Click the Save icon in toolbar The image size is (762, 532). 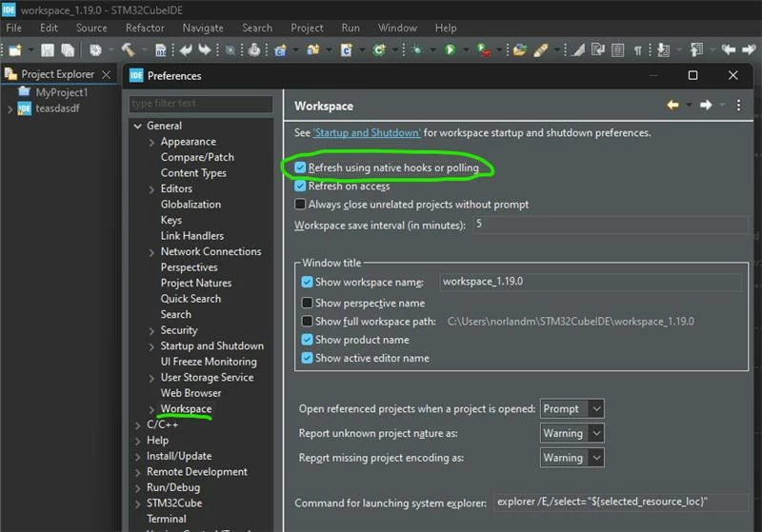[48, 50]
